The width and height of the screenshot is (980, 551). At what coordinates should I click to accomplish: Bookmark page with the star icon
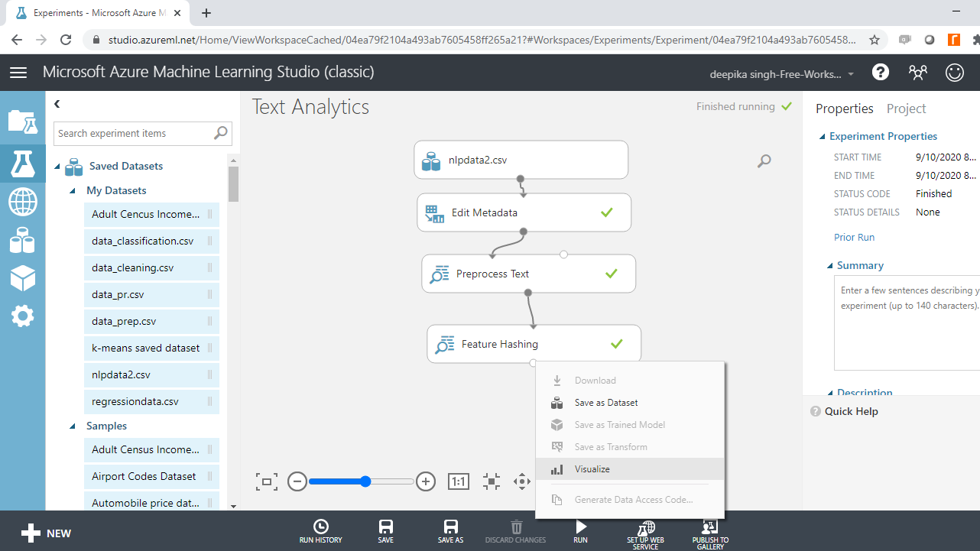[x=875, y=40]
